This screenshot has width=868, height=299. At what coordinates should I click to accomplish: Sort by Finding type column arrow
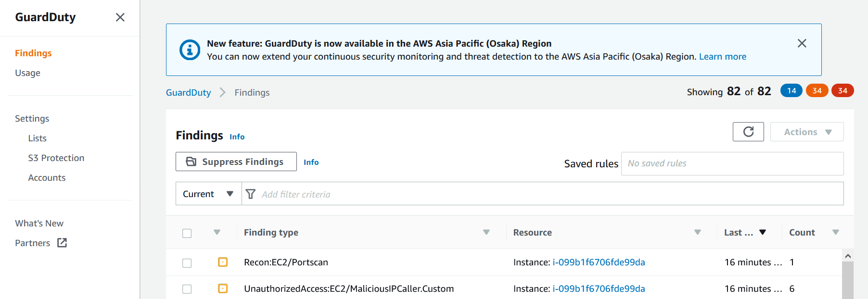(x=486, y=232)
